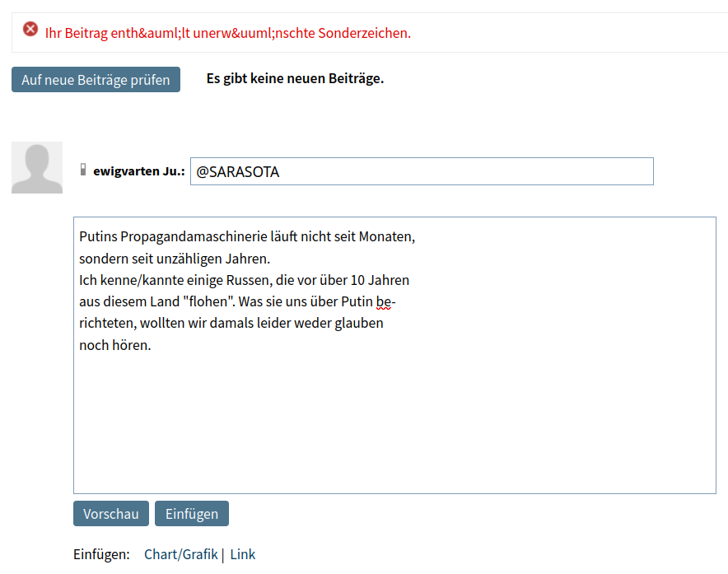This screenshot has width=728, height=574.
Task: Open the Chart/Grafik insert link
Action: 180,554
